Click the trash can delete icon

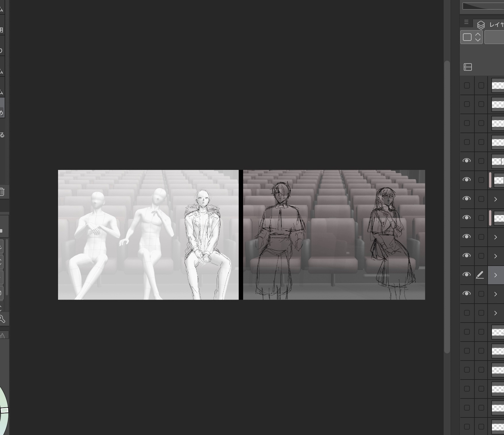pos(2,192)
